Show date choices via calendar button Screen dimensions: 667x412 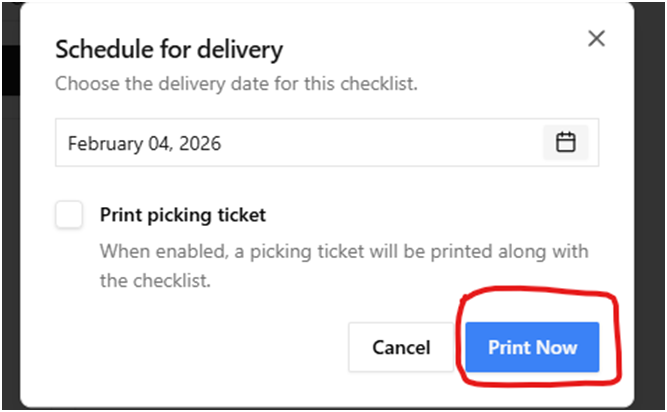[x=566, y=143]
